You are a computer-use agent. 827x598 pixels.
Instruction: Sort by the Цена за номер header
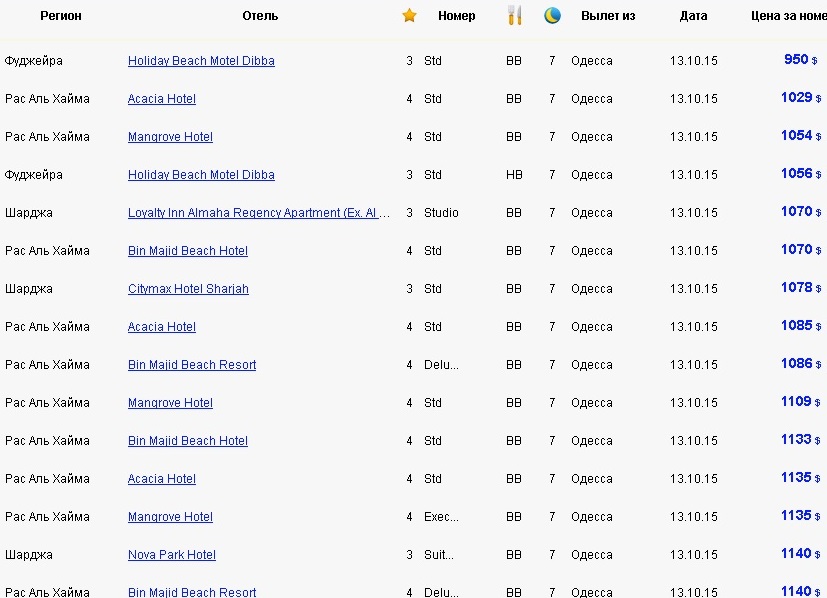(788, 16)
